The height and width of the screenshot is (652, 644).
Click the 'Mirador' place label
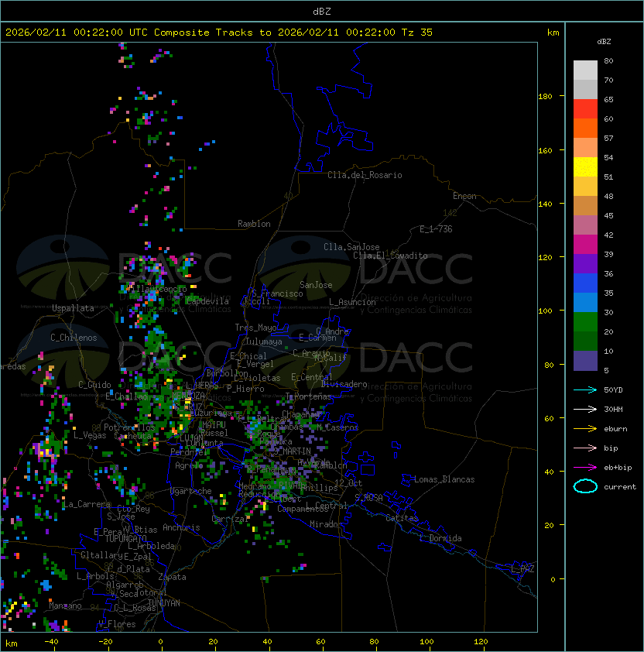[x=327, y=524]
